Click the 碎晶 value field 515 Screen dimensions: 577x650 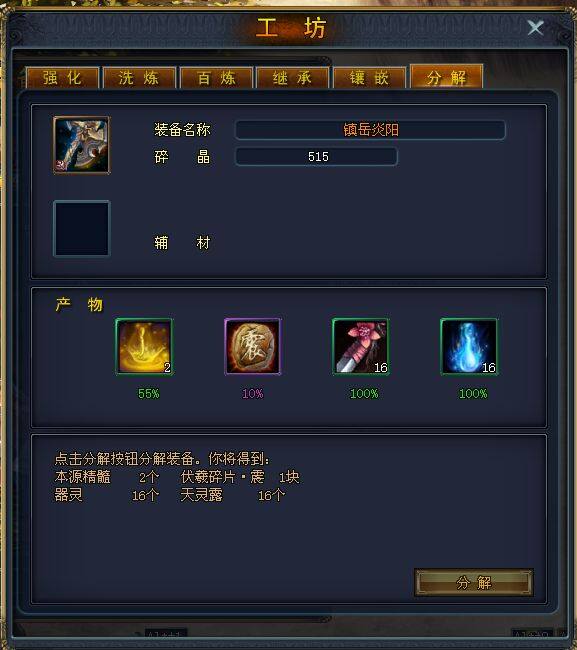(x=317, y=157)
